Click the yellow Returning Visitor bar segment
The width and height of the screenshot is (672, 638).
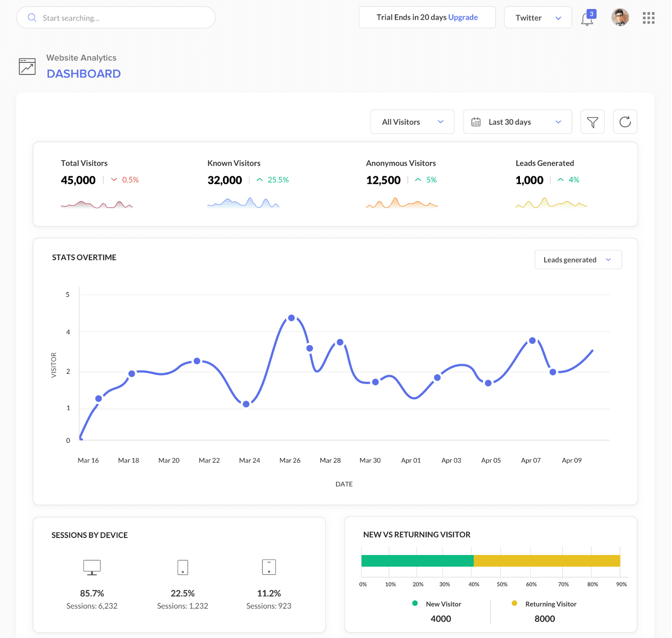[547, 561]
